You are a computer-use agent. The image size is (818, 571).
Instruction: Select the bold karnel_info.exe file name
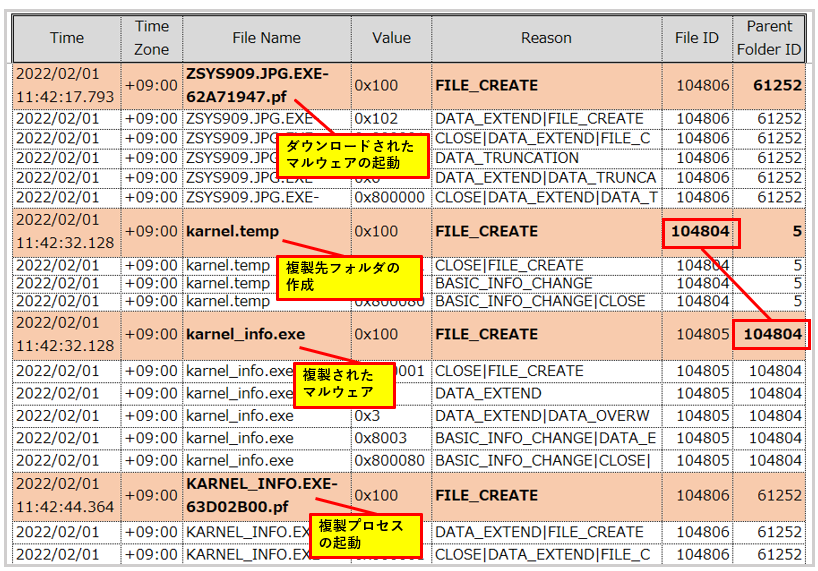246,334
